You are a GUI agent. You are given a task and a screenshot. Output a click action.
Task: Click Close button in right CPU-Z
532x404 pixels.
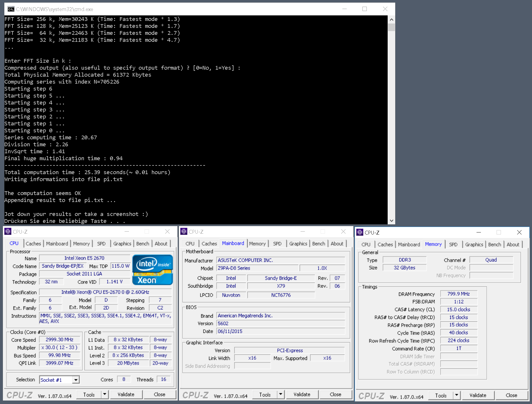(511, 395)
